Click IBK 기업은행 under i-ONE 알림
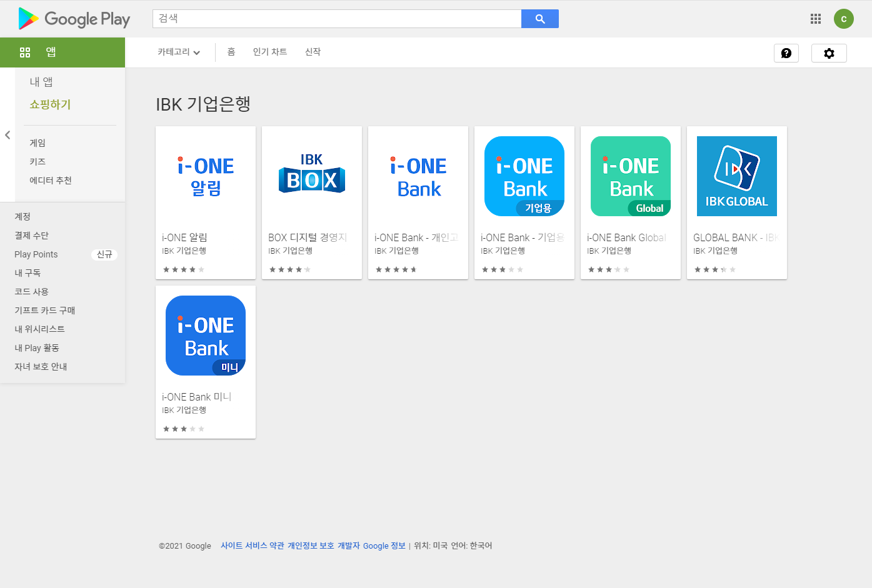This screenshot has width=872, height=588. (x=184, y=251)
